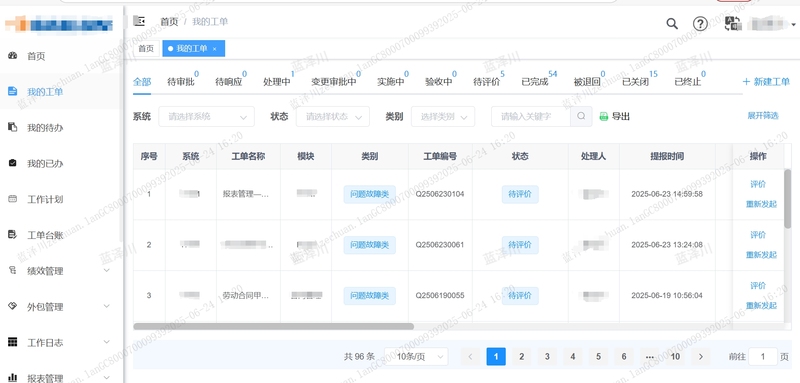Select the 全部 status tab
Viewport: 800px width, 383px height.
tap(142, 82)
